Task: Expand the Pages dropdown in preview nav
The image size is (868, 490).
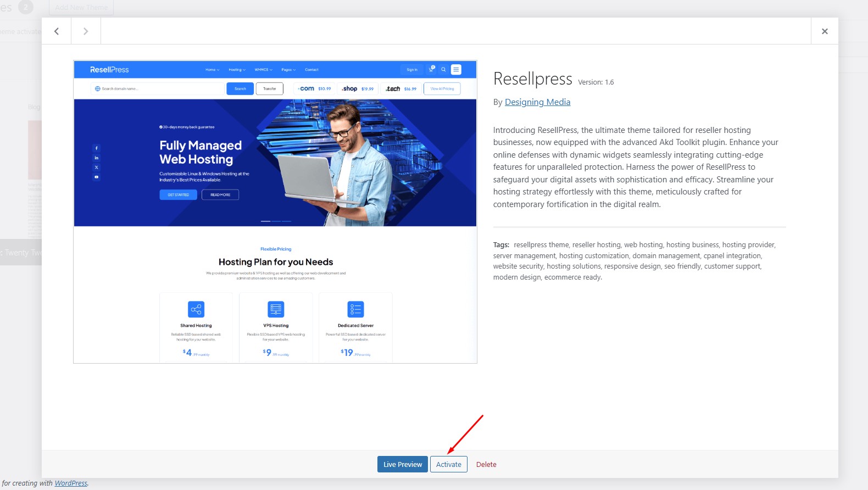Action: click(x=288, y=70)
